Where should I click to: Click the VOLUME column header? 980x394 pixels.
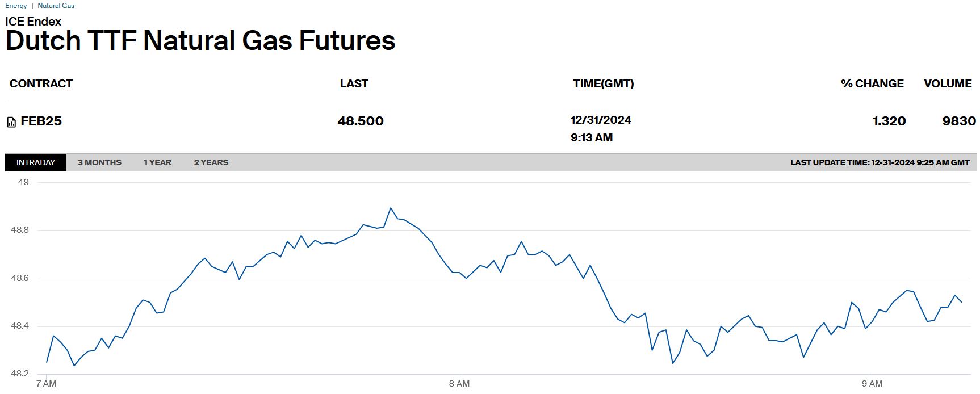click(x=948, y=83)
